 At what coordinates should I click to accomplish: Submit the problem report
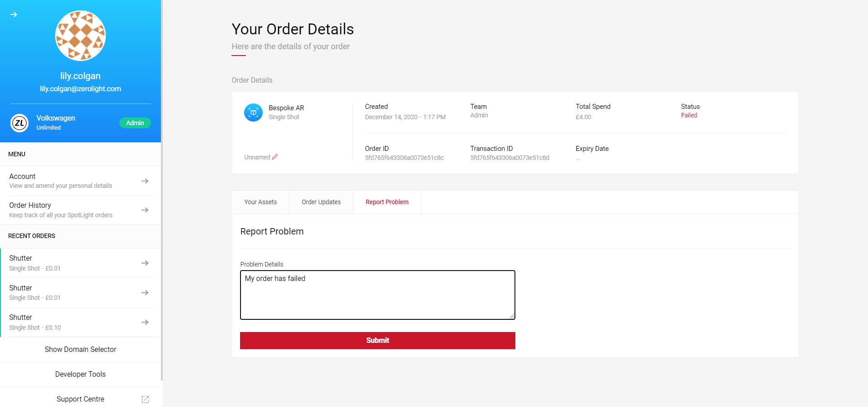tap(377, 341)
